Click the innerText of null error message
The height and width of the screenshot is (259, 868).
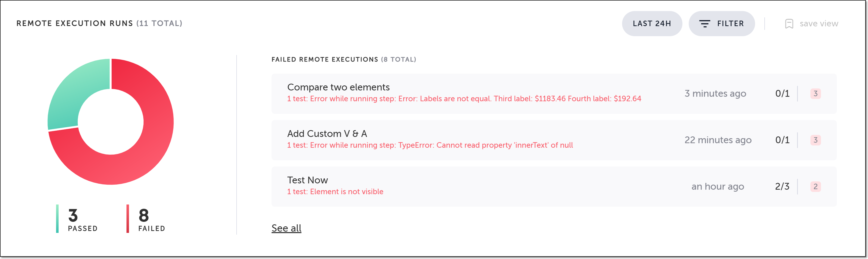tap(430, 145)
